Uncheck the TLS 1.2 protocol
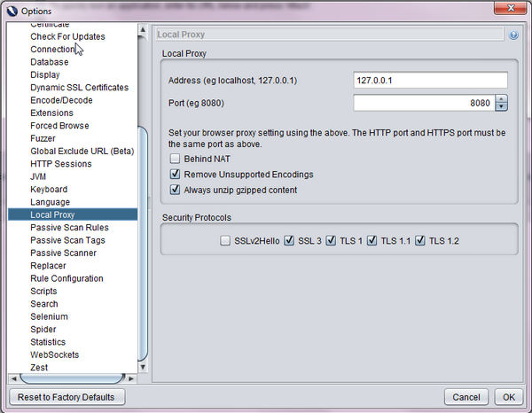The width and height of the screenshot is (532, 413). pos(420,240)
